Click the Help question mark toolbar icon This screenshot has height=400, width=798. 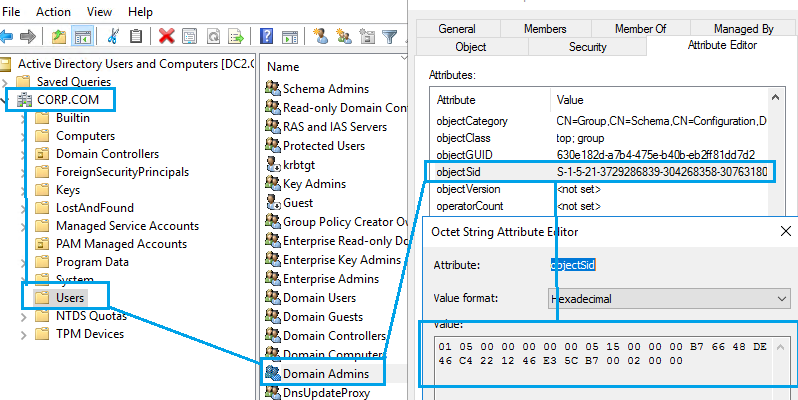click(x=267, y=36)
